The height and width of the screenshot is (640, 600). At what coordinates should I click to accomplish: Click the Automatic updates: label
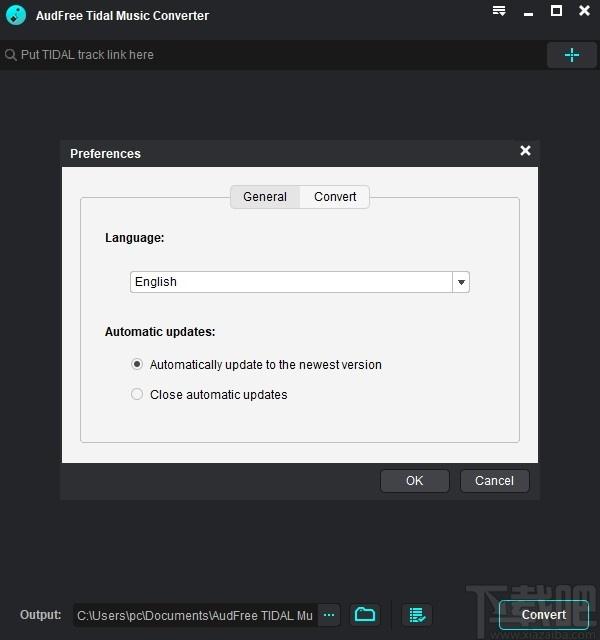160,331
